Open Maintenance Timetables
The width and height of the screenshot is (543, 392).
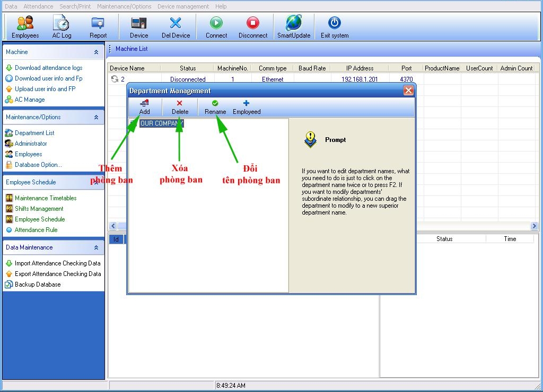pyautogui.click(x=46, y=198)
